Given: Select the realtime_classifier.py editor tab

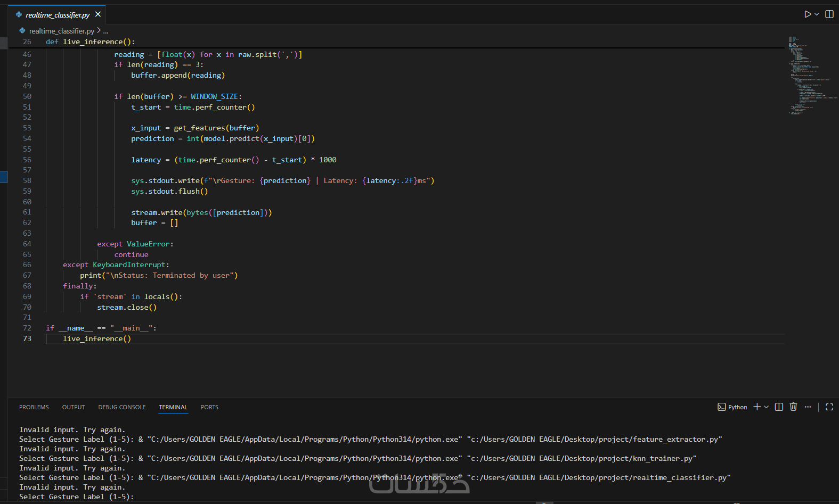Looking at the screenshot, I should click(57, 15).
